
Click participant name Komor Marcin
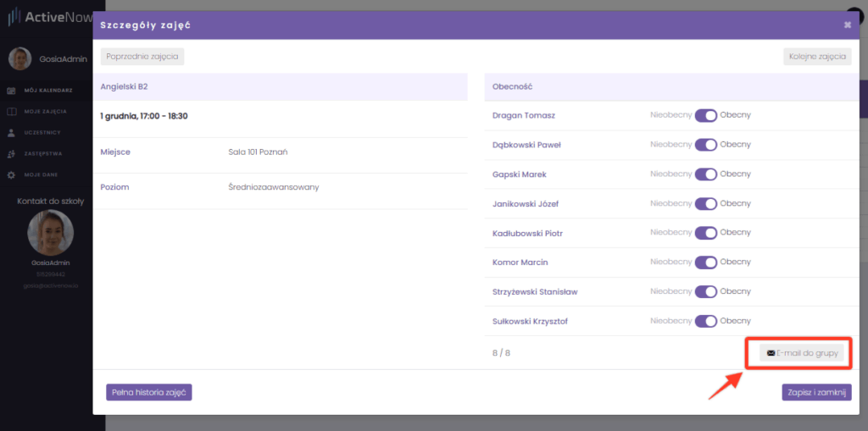point(520,262)
